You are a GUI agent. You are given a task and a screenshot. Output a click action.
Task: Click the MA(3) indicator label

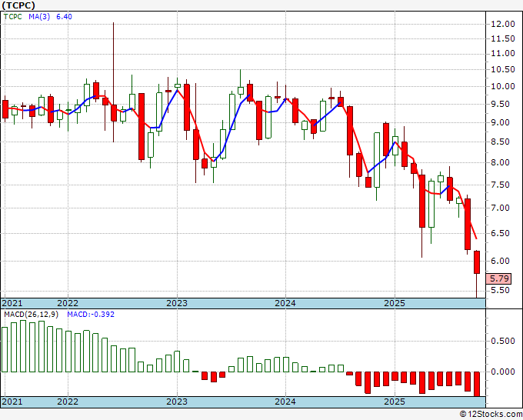pyautogui.click(x=39, y=17)
